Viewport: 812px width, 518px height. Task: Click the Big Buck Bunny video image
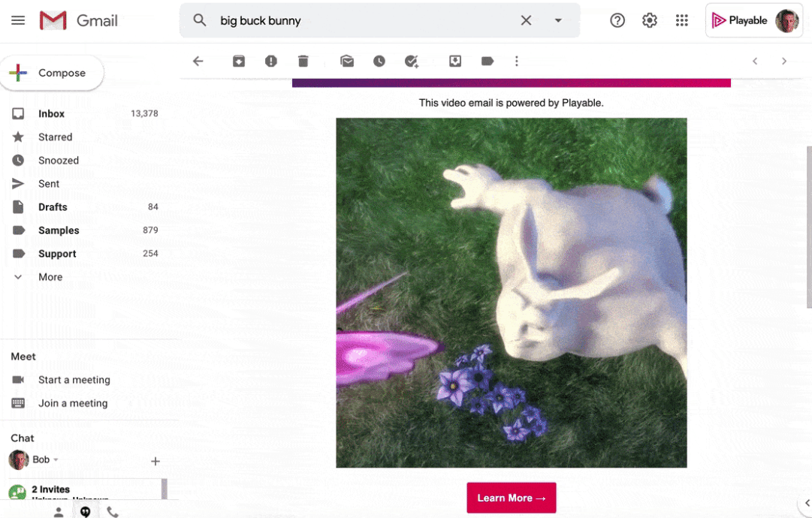(511, 292)
